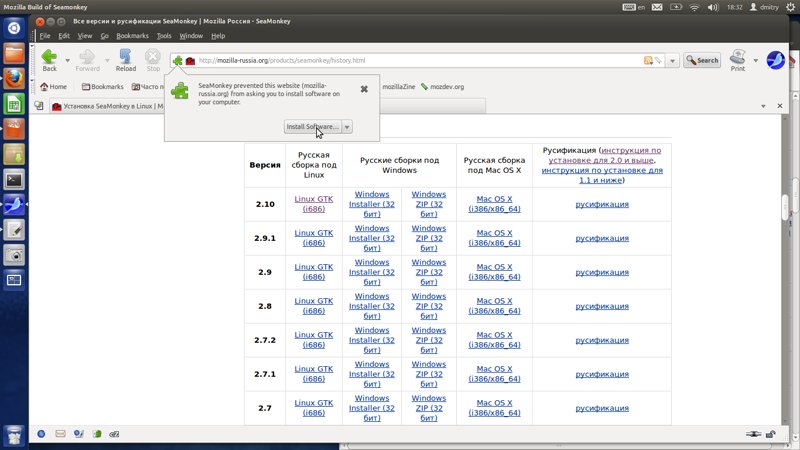Click the SeaMonkey throbber logo

(776, 60)
